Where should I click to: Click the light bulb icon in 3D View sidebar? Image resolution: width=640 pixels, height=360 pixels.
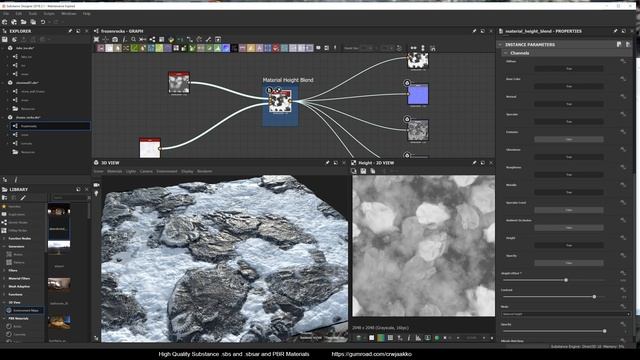pyautogui.click(x=96, y=193)
